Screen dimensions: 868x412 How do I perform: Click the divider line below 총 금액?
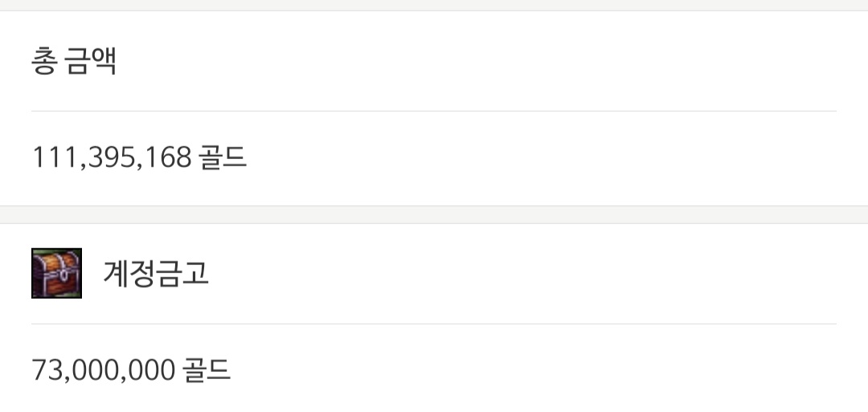(433, 111)
